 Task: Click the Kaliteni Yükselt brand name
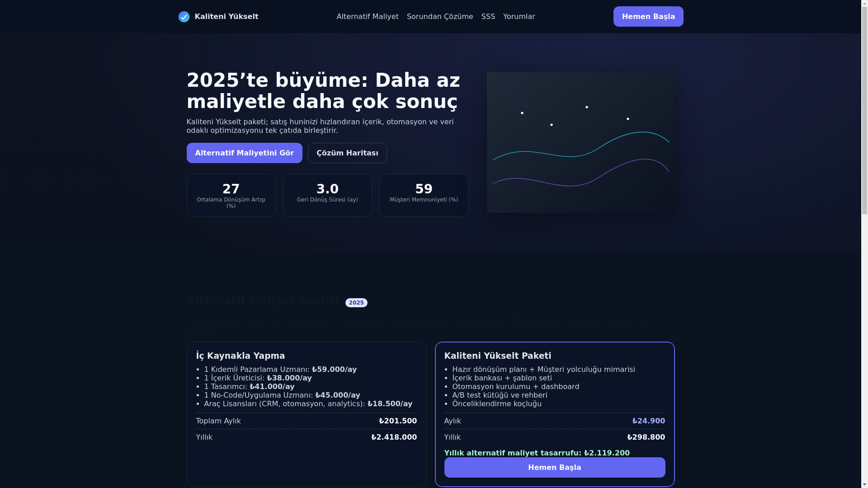pyautogui.click(x=226, y=17)
